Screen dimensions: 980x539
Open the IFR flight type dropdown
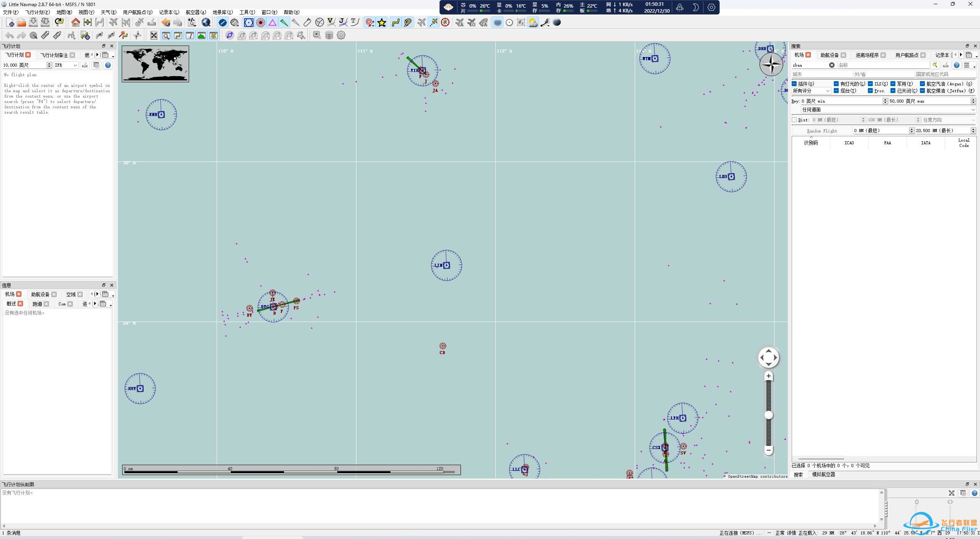coord(66,65)
